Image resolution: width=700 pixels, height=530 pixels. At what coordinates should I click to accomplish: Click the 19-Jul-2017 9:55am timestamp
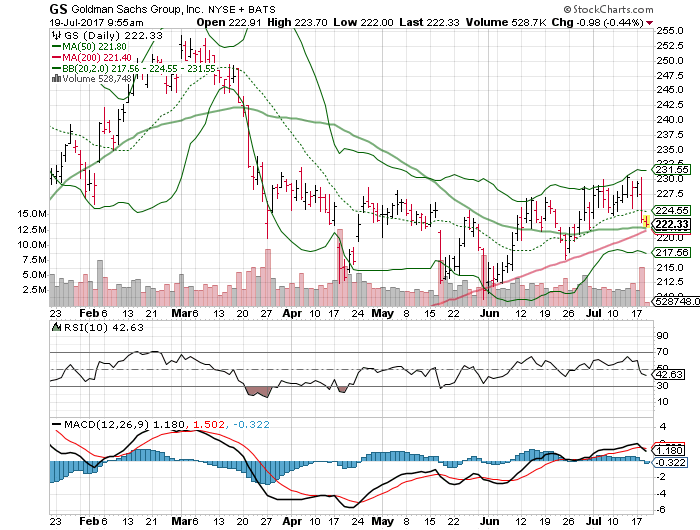[x=96, y=22]
